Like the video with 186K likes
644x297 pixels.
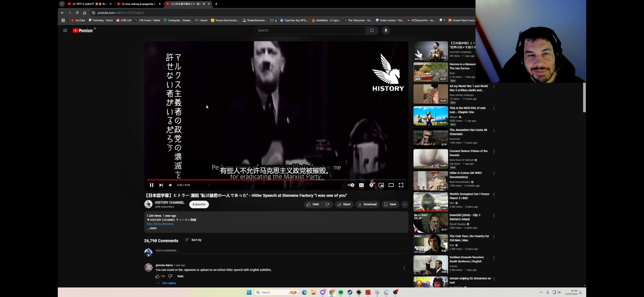click(x=313, y=204)
